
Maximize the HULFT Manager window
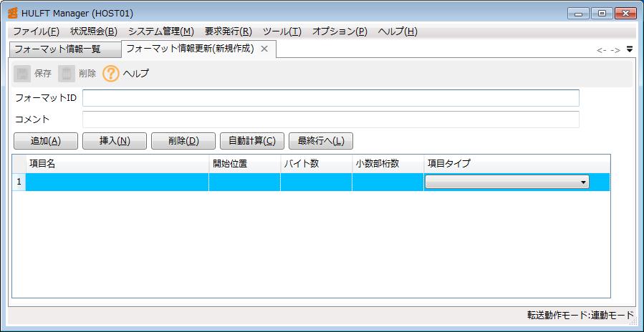602,14
